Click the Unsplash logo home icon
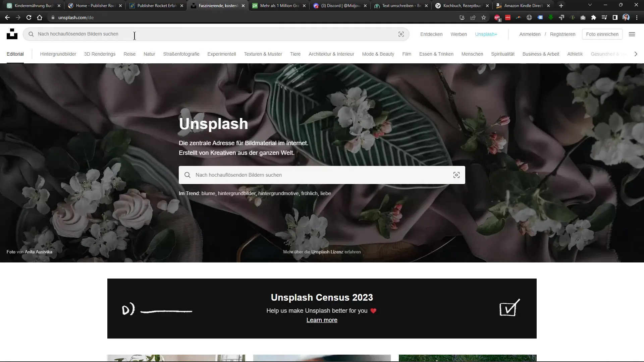The width and height of the screenshot is (644, 362). point(12,34)
